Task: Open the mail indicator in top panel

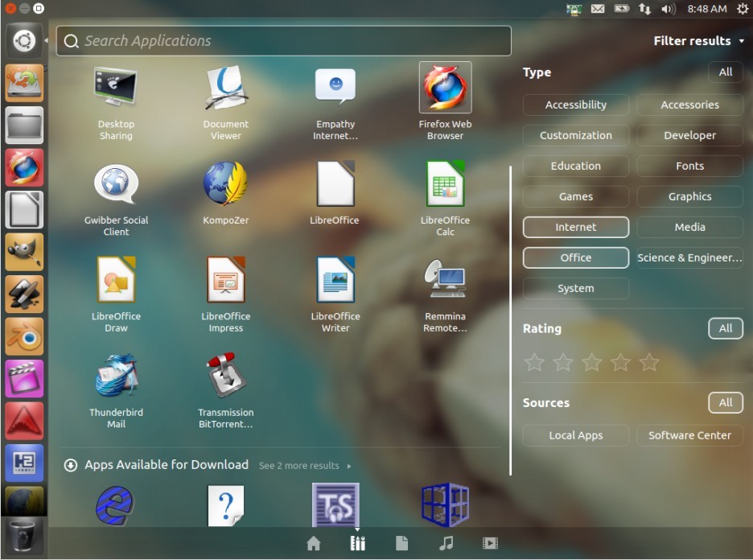Action: pyautogui.click(x=598, y=9)
